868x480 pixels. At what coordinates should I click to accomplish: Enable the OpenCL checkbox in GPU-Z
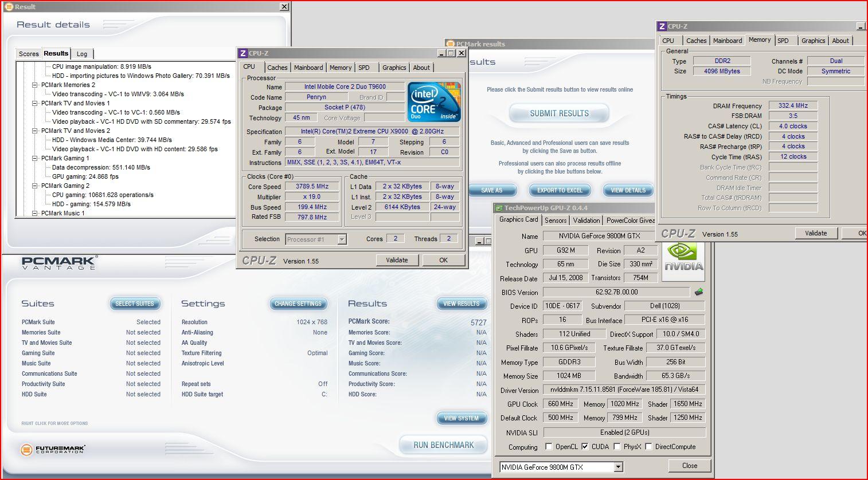pyautogui.click(x=549, y=447)
